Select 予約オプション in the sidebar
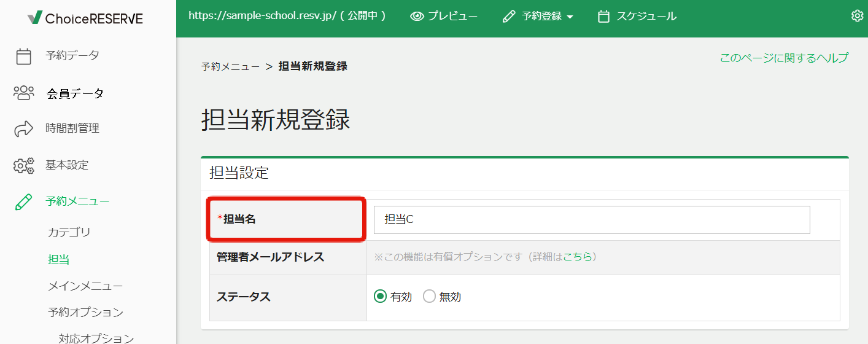 click(85, 312)
